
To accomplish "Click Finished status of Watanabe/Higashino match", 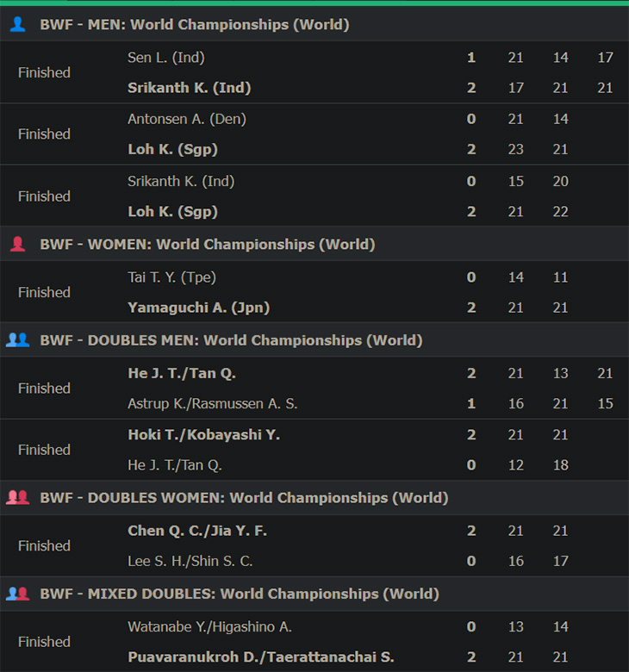I will (x=44, y=642).
